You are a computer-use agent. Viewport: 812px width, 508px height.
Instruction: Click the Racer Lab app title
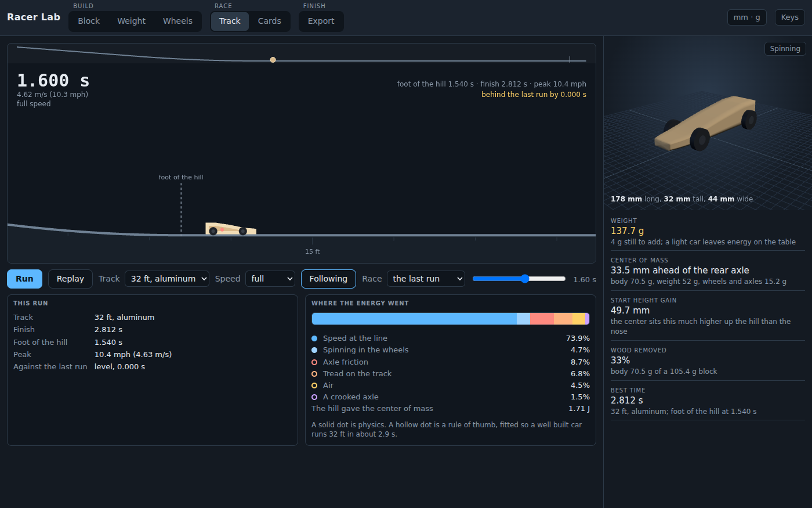(x=34, y=17)
